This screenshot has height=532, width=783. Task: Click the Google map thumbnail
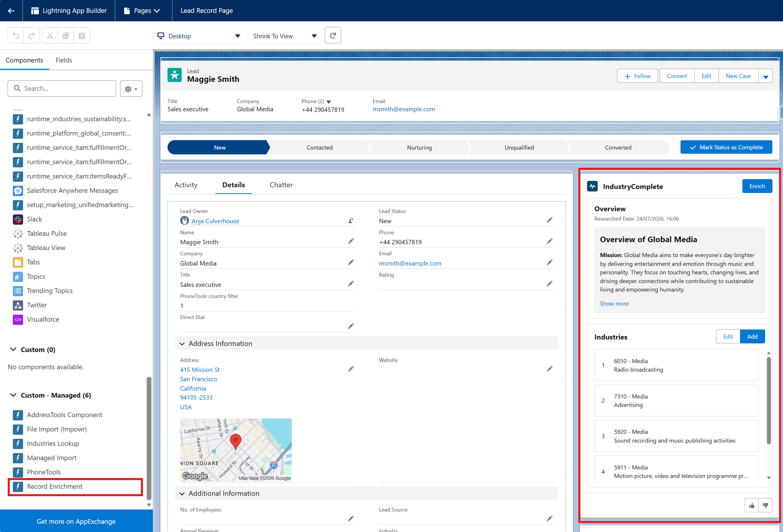click(236, 450)
